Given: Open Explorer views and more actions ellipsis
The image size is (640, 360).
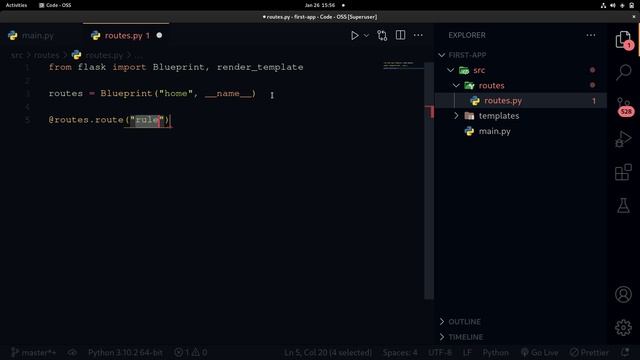Looking at the screenshot, I should coord(591,35).
